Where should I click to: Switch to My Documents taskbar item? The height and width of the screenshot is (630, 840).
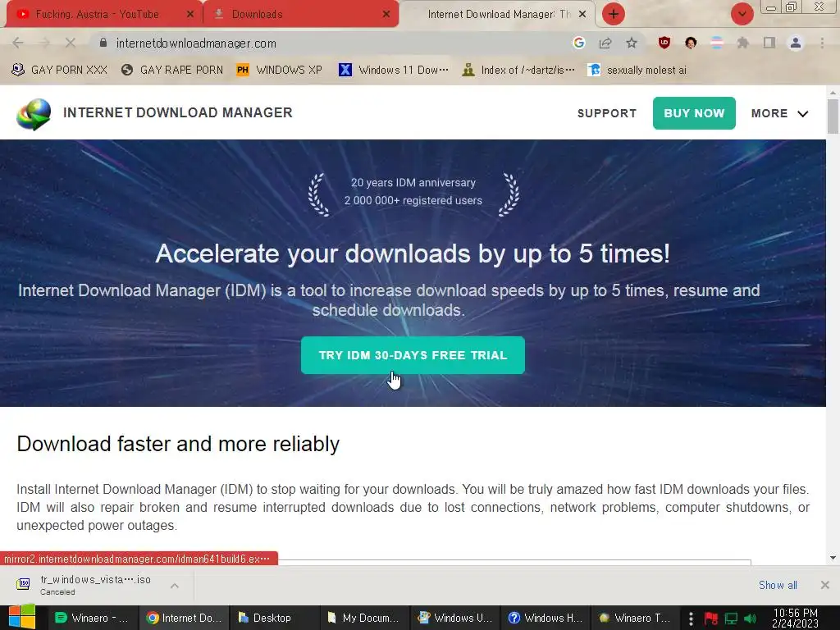[365, 618]
